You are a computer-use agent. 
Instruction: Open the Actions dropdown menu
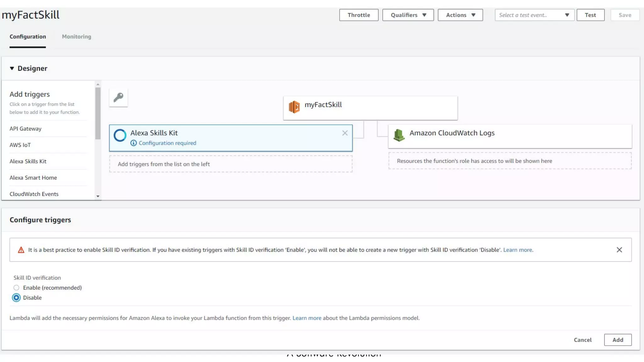460,15
